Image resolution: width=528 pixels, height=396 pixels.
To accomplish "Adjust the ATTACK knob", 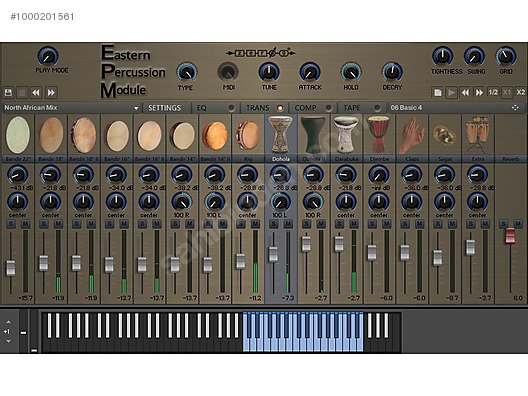I will 310,72.
